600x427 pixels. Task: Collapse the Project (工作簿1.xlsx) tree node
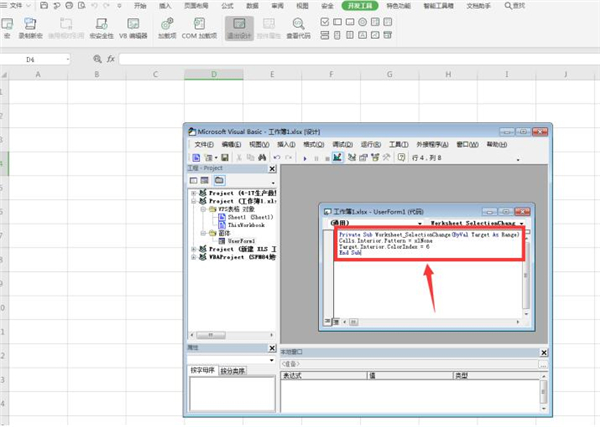tap(192, 199)
